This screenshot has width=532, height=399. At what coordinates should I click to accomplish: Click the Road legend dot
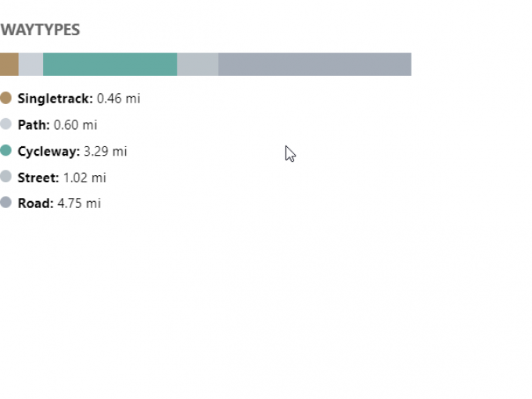[5, 203]
